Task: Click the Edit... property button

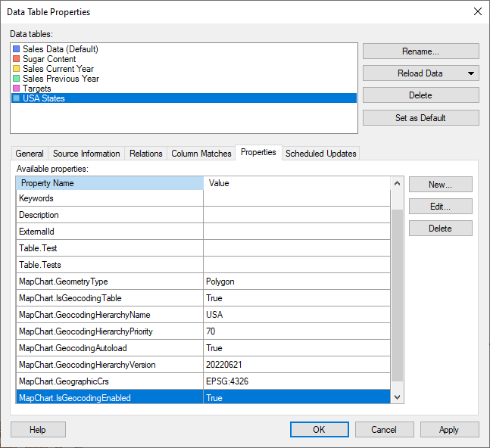Action: pos(440,207)
